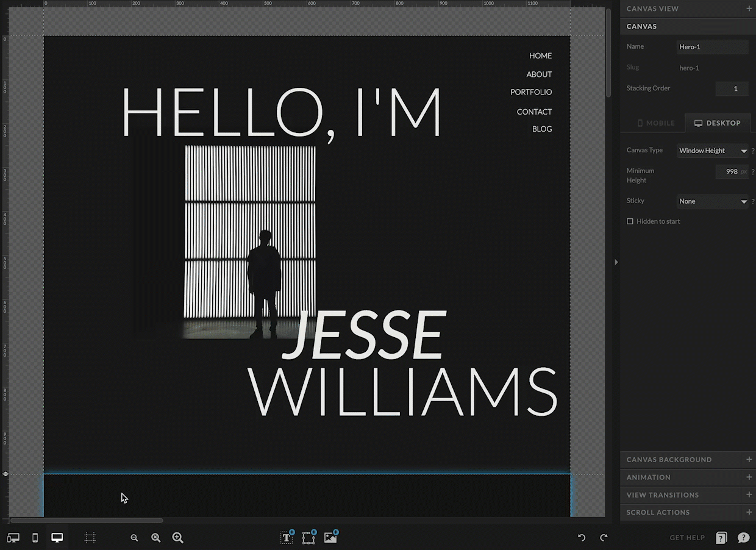Open the Sticky dropdown
Image resolution: width=756 pixels, height=550 pixels.
point(712,201)
